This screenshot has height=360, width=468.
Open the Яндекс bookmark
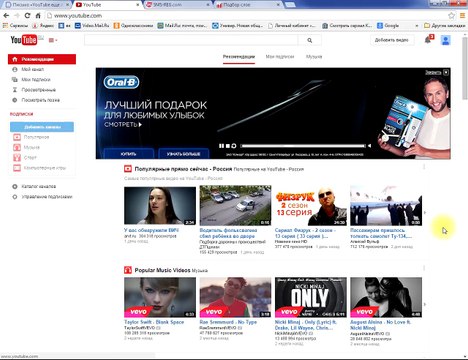[x=43, y=25]
